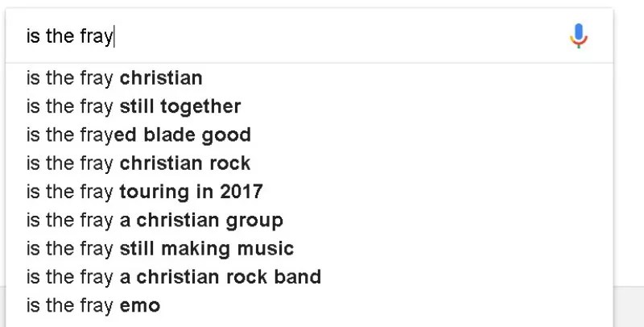Open suggestion "is the fray touring in 2017"

pyautogui.click(x=144, y=192)
